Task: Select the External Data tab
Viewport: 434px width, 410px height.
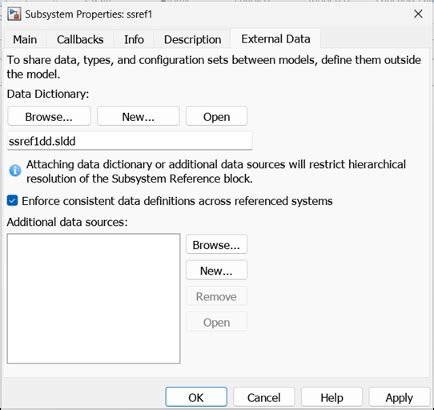Action: [x=276, y=39]
